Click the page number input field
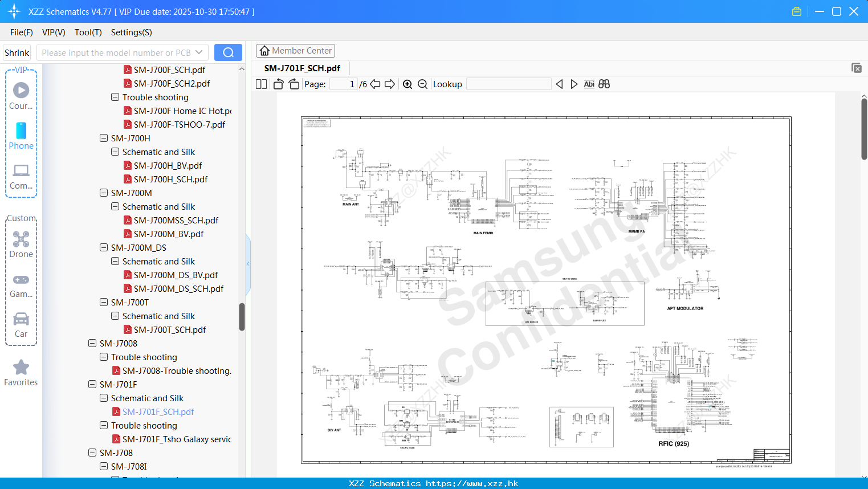 pyautogui.click(x=344, y=84)
